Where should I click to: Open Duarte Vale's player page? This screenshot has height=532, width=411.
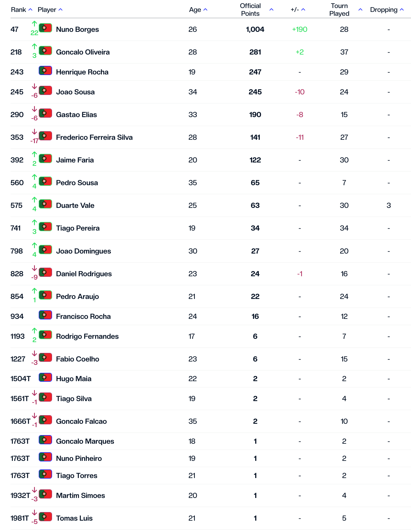coord(75,205)
